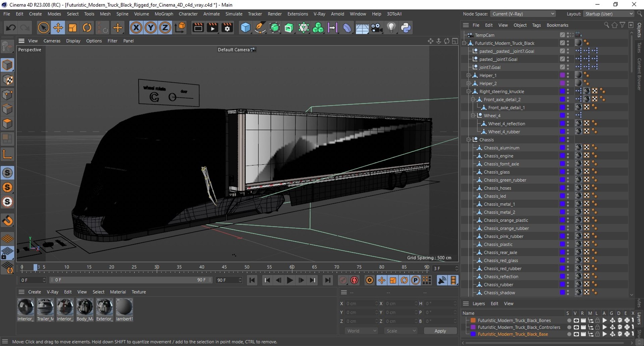The image size is (644, 346).
Task: Select the Trailer material thumbnail
Action: (x=45, y=307)
